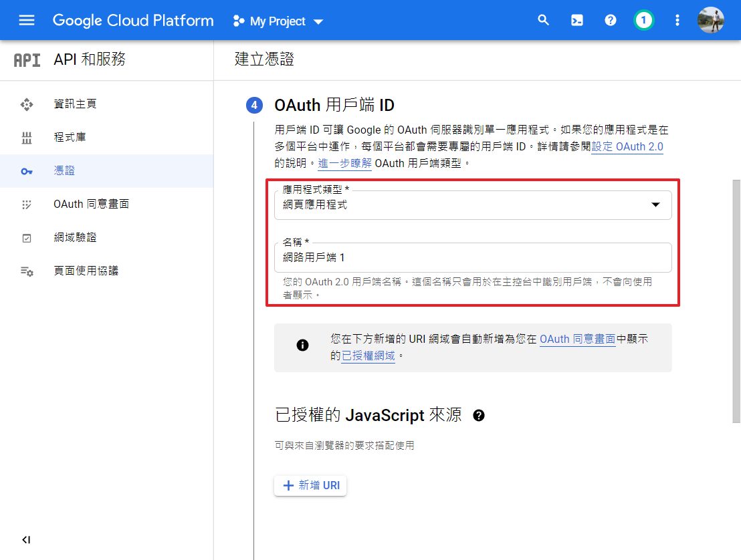Open the My Project selector dropdown
Screen dimensions: 741x560
coord(278,21)
